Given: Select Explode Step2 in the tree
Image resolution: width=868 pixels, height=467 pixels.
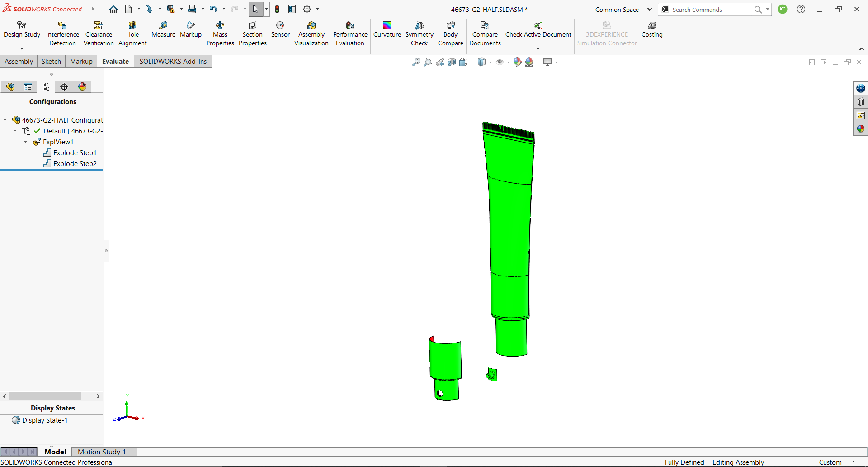Looking at the screenshot, I should click(75, 163).
